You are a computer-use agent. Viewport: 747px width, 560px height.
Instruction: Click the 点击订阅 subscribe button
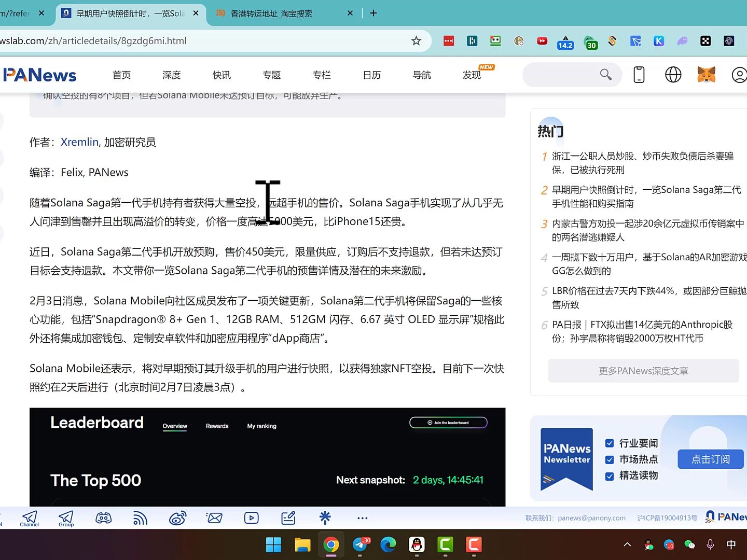(x=710, y=459)
